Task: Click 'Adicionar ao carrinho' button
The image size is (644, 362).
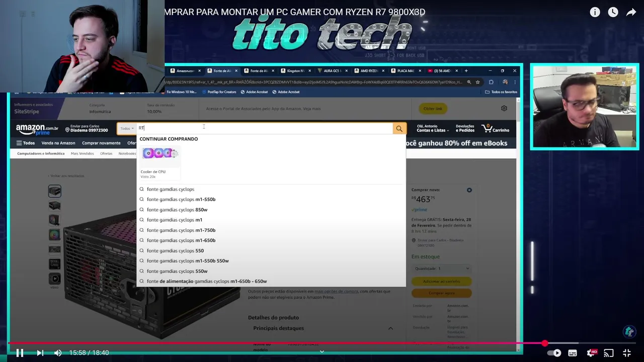Action: (x=441, y=282)
